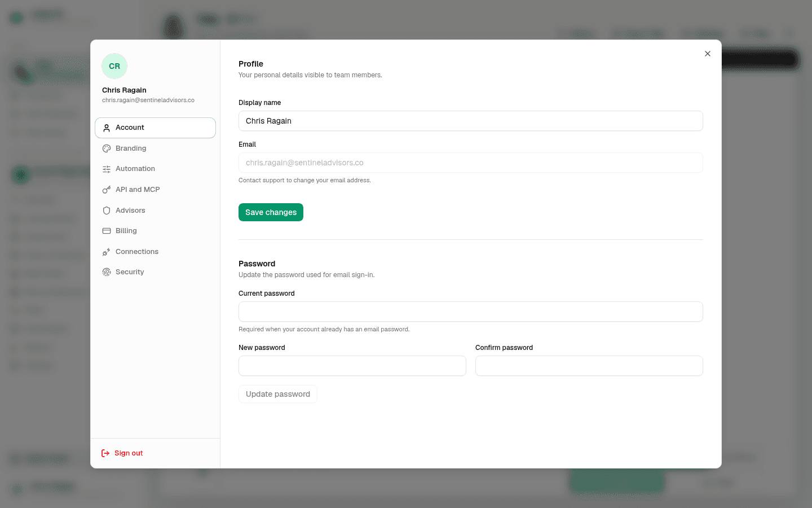Image resolution: width=812 pixels, height=508 pixels.
Task: Click the sliders icon beside Automation
Action: click(107, 169)
